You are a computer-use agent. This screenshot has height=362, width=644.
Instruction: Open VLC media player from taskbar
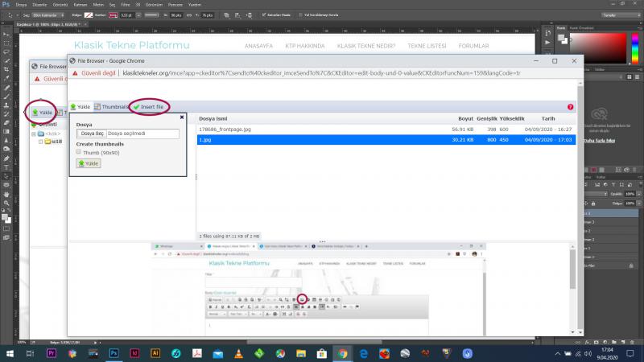click(238, 353)
